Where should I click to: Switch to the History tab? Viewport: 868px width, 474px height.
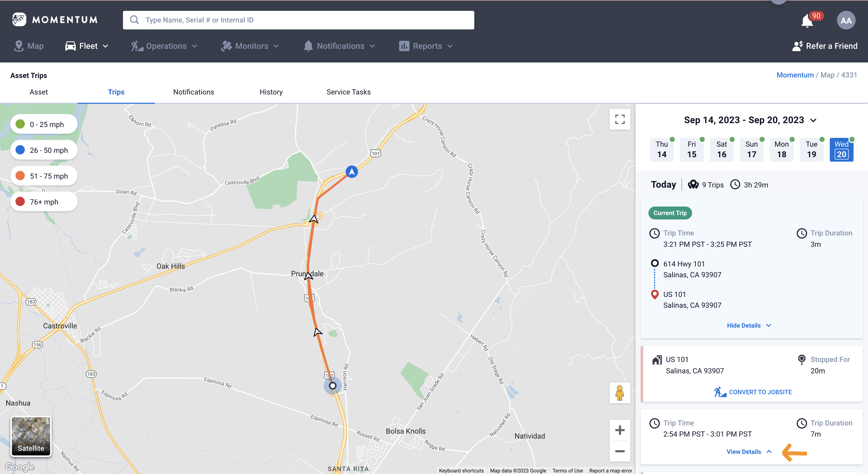coord(271,92)
